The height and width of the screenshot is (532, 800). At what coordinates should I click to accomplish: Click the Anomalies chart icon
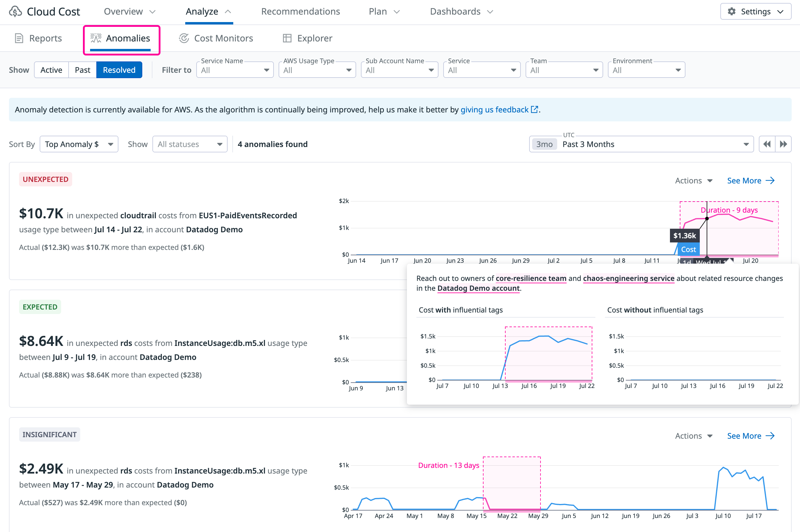(96, 38)
